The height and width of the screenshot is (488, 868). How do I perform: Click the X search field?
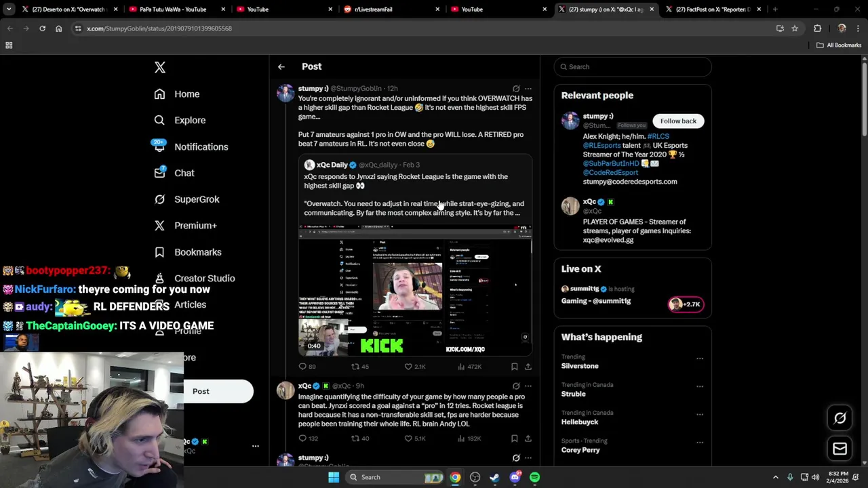coord(633,66)
